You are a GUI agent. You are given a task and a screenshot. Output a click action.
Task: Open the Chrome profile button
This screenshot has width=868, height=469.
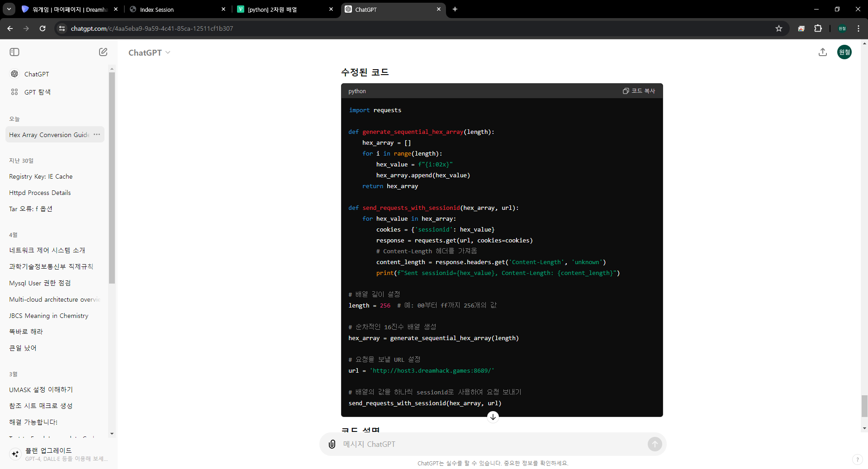tap(842, 28)
